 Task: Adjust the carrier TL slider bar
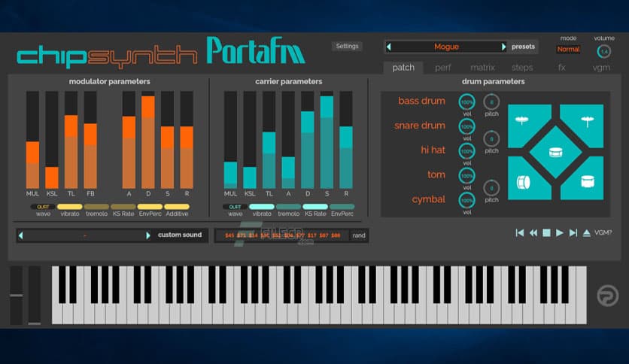[269, 140]
